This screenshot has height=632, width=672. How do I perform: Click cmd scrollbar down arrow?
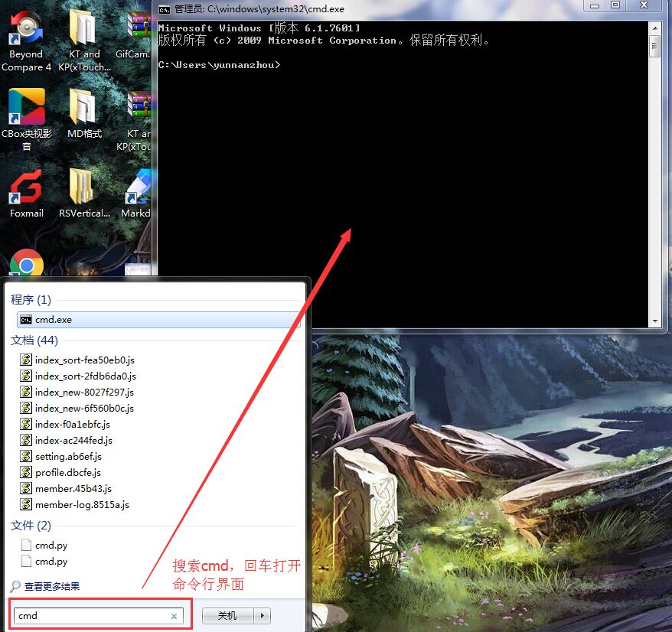point(655,321)
